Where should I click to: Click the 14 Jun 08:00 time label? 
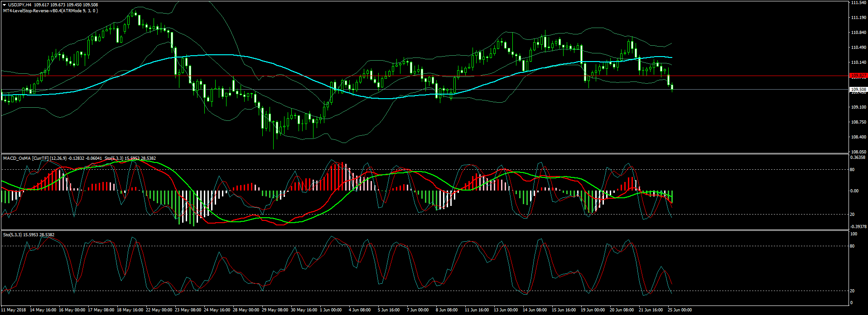pos(535,310)
